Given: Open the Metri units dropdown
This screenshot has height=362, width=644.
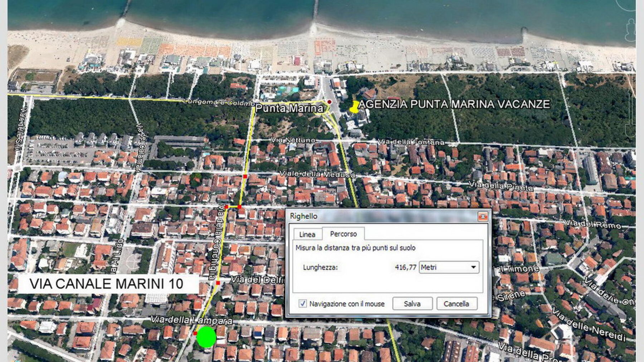Looking at the screenshot, I should coord(449,267).
